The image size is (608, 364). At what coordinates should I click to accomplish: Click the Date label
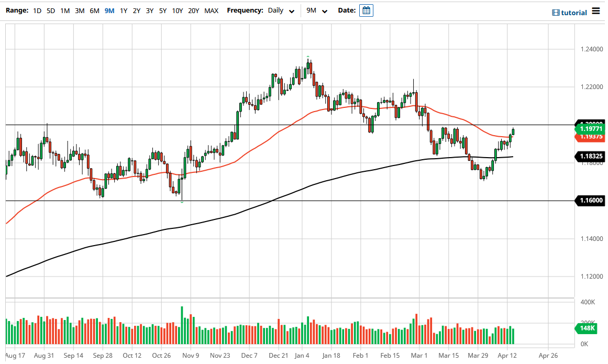pos(347,10)
